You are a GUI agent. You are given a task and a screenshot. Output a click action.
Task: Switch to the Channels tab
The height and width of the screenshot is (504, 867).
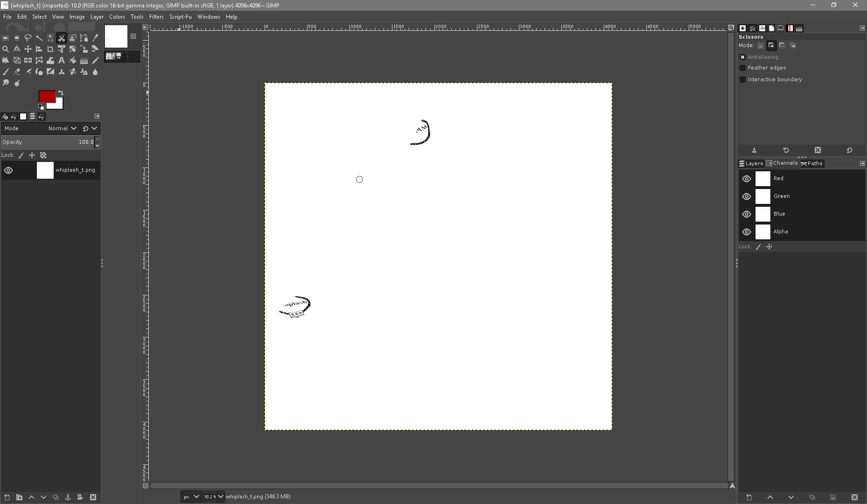782,163
